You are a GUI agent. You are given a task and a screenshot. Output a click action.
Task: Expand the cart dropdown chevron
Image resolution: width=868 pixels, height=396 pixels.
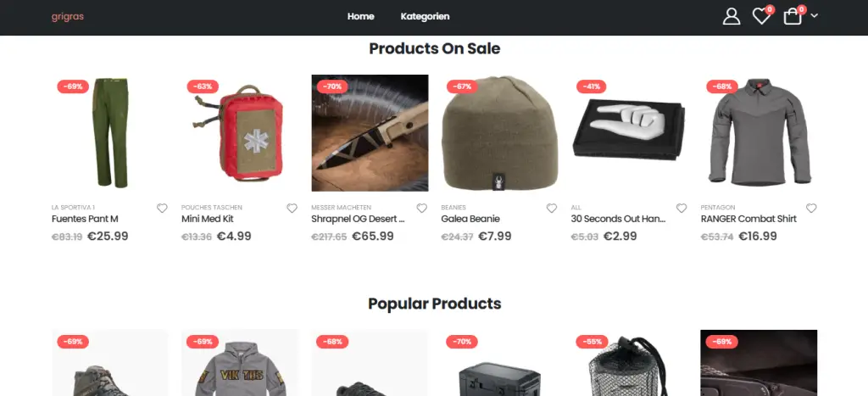pos(815,16)
